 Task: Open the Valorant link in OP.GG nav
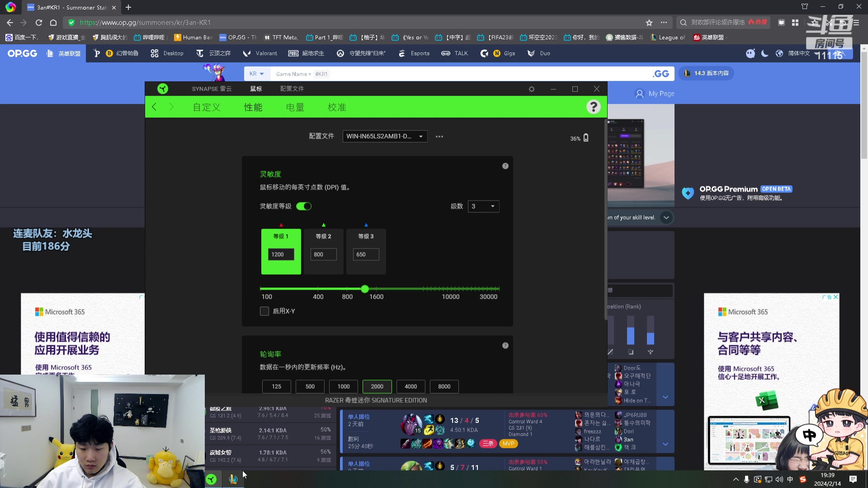(260, 53)
